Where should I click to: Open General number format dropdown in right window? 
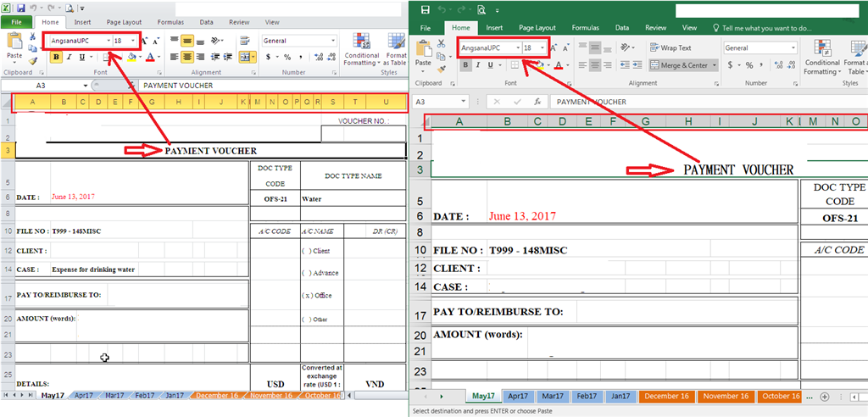[793, 47]
